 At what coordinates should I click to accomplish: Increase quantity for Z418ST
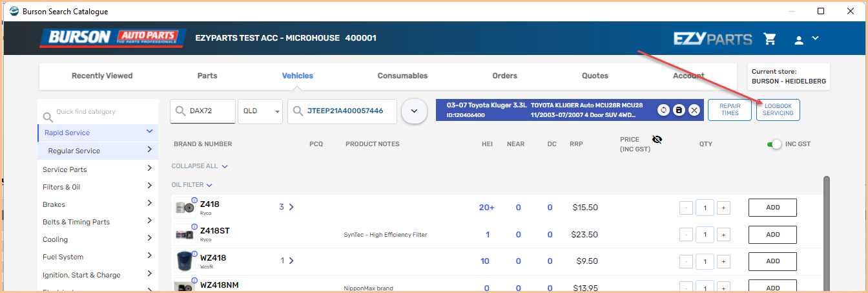723,235
